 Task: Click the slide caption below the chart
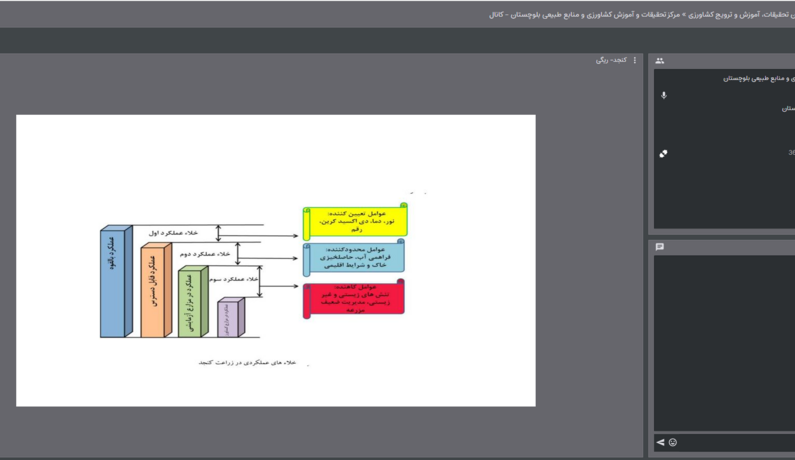pos(247,363)
